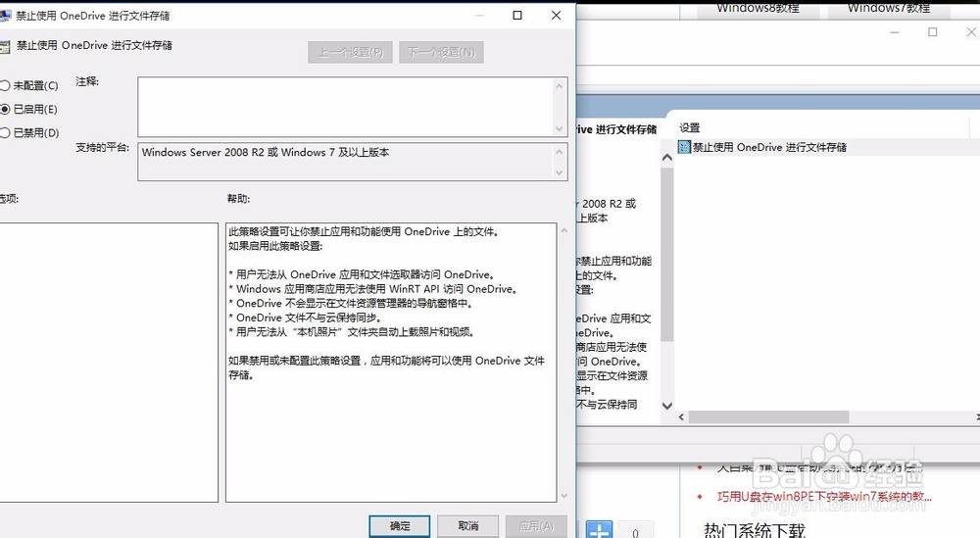This screenshot has height=538, width=980.
Task: Minimize the background group policy window
Action: [x=895, y=32]
